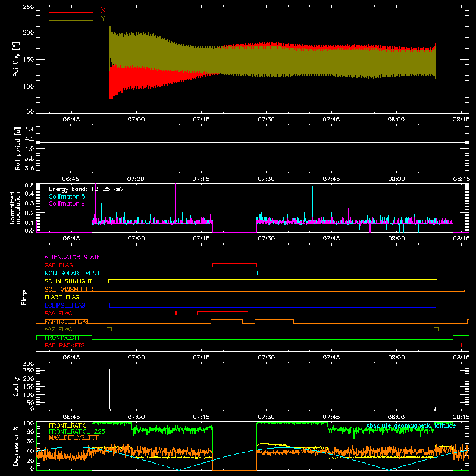This screenshot has height=476, width=476.
Task: Click the 300 tick on Quality axis
Action: pos(29,364)
